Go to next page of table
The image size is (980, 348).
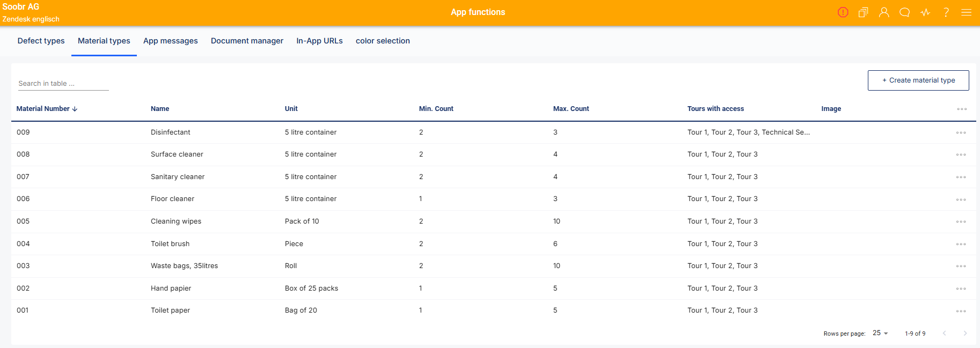coord(965,334)
